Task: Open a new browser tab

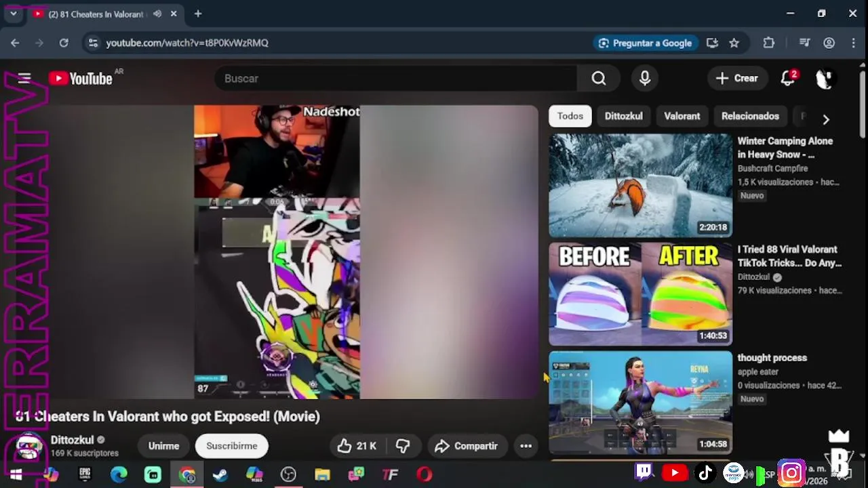Action: tap(198, 14)
